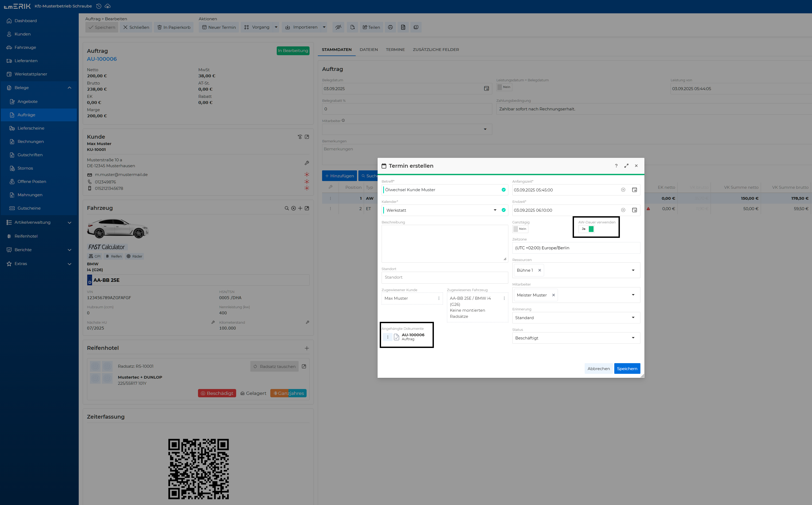This screenshot has height=505, width=812.
Task: Edit Kilometerstand wrench icon
Action: click(307, 322)
